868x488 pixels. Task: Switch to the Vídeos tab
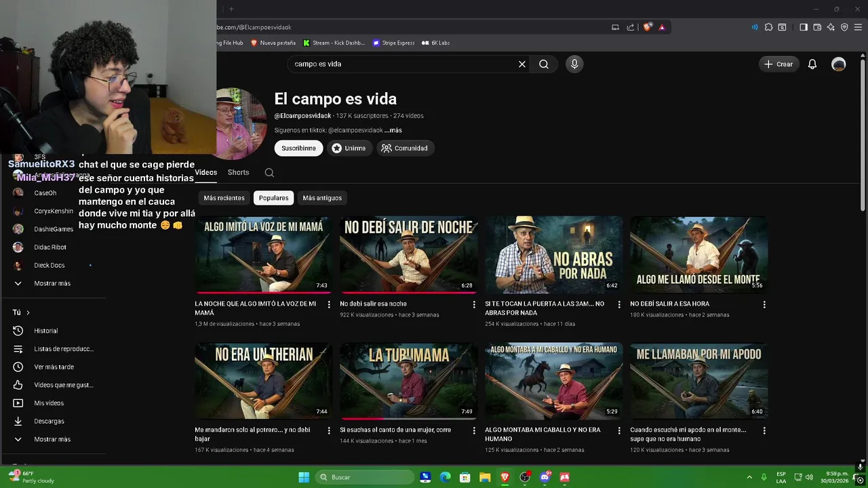pos(206,172)
